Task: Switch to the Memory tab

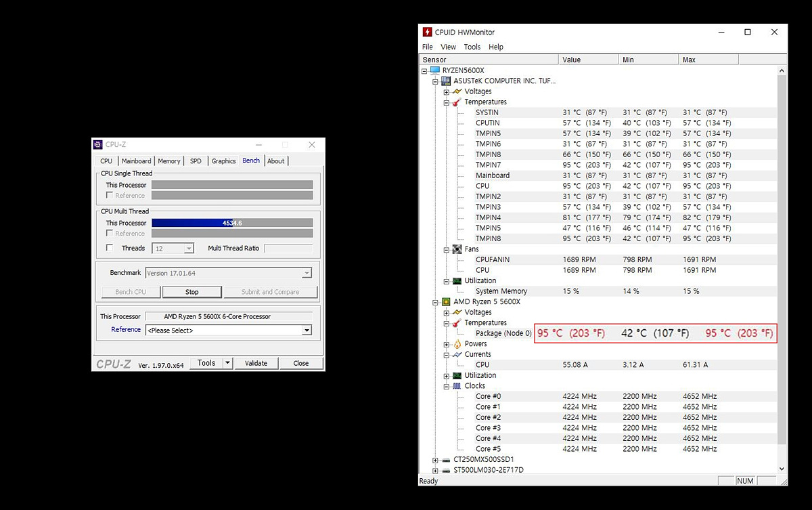Action: [169, 161]
